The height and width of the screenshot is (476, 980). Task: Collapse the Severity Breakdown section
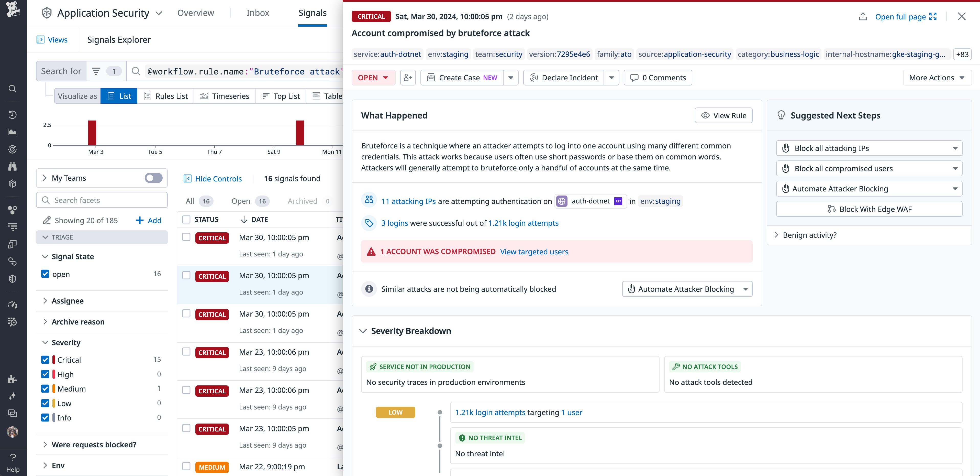coord(363,331)
